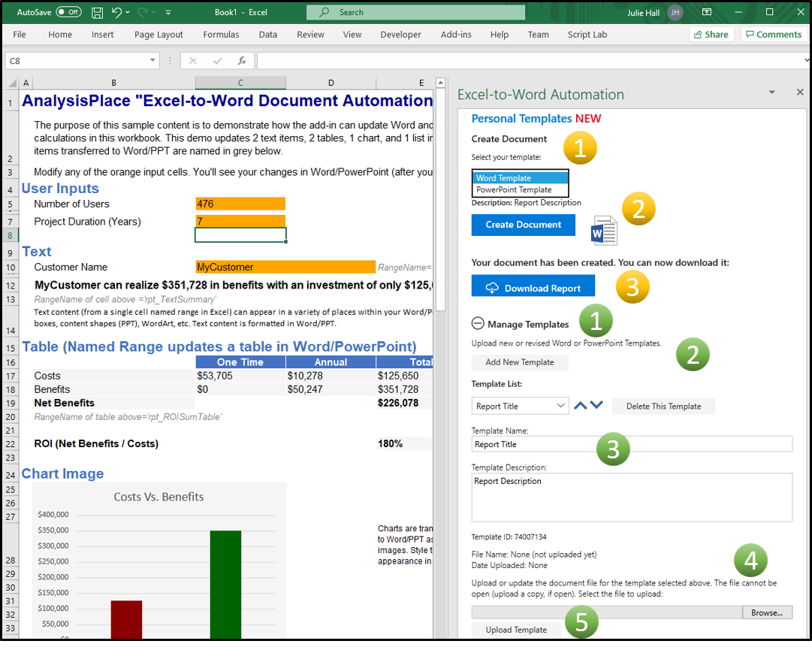The height and width of the screenshot is (656, 812).
Task: Open the Script Lab tab
Action: 587,35
